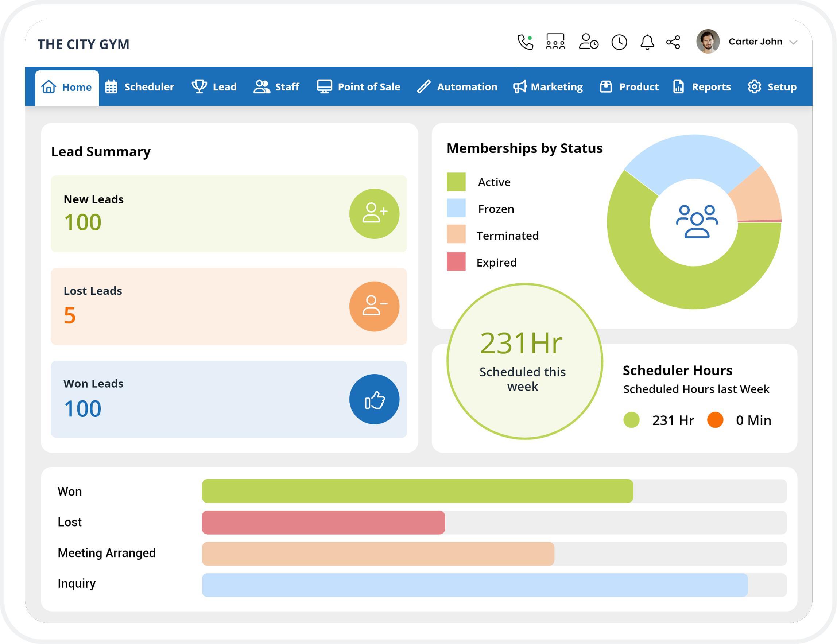Select the Terminated color swatch in the legend

click(x=456, y=235)
